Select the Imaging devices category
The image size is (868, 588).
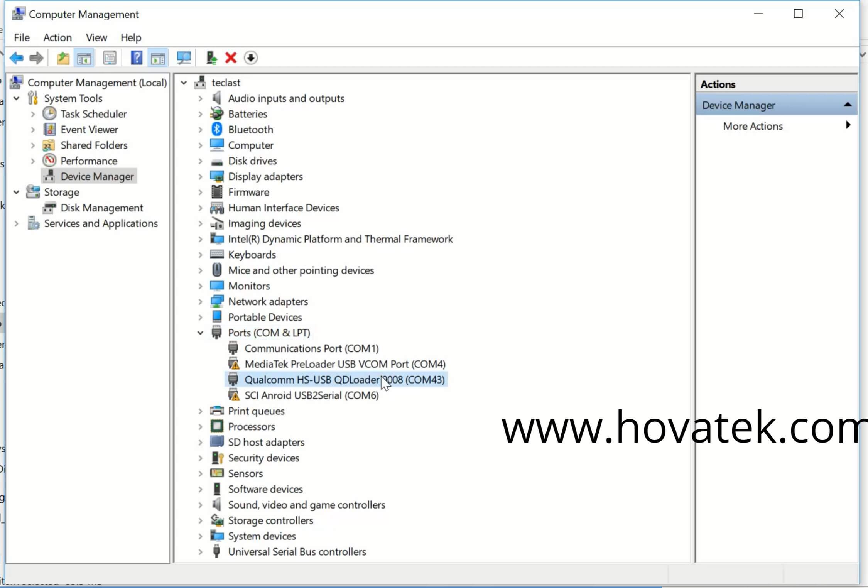(x=264, y=223)
